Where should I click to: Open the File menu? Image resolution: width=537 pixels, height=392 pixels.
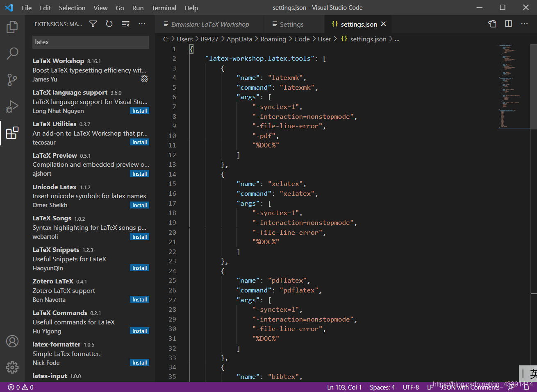click(x=27, y=8)
